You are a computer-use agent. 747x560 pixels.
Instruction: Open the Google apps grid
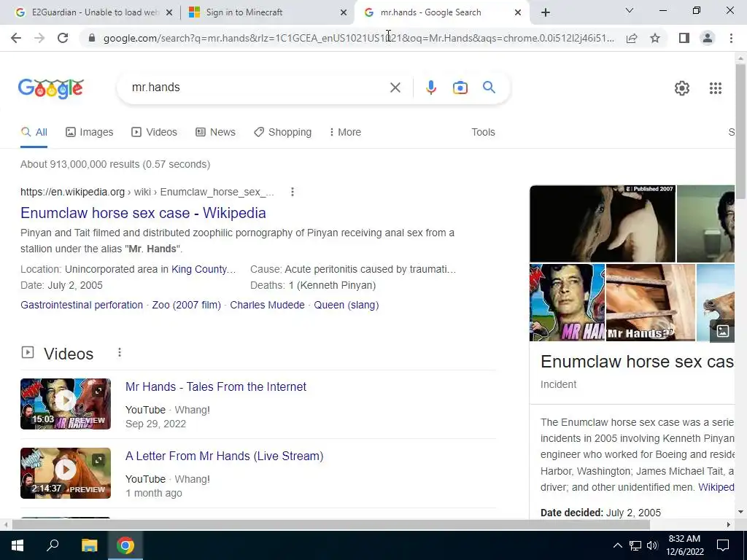(x=715, y=88)
